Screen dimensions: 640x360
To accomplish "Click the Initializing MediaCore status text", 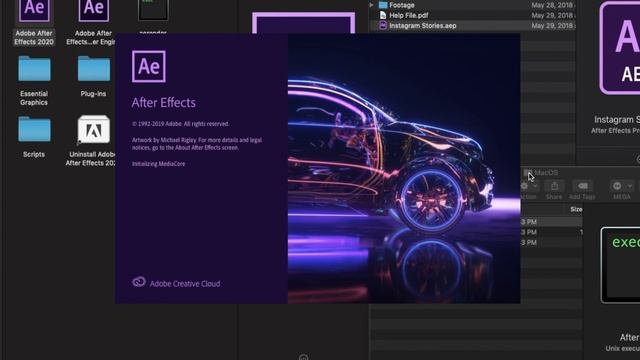I will (158, 164).
